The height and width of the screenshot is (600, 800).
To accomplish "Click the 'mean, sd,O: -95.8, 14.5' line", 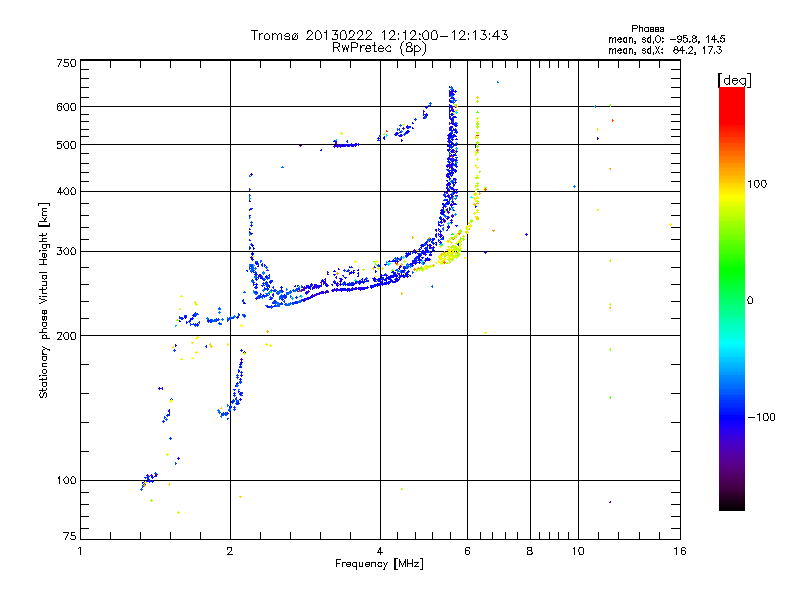I will [666, 39].
